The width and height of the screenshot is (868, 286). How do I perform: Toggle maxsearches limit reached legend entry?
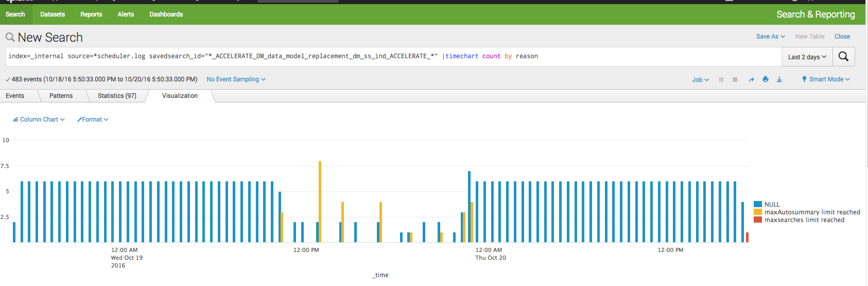tap(799, 220)
